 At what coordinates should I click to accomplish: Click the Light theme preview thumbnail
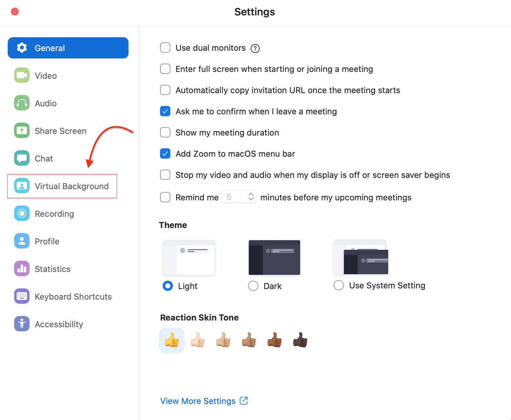pos(189,258)
